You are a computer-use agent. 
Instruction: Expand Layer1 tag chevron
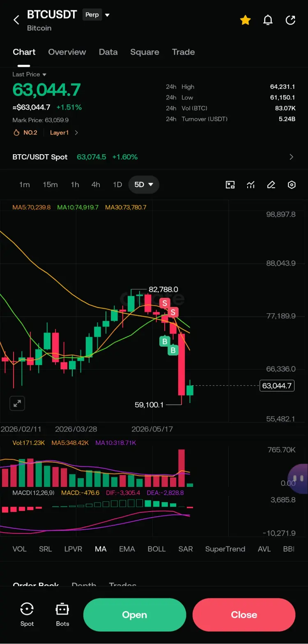point(76,132)
